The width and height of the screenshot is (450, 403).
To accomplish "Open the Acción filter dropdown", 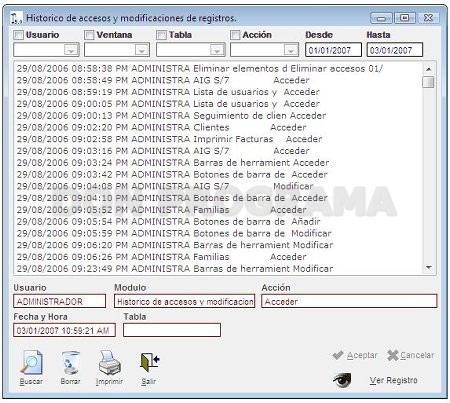I will (x=291, y=50).
